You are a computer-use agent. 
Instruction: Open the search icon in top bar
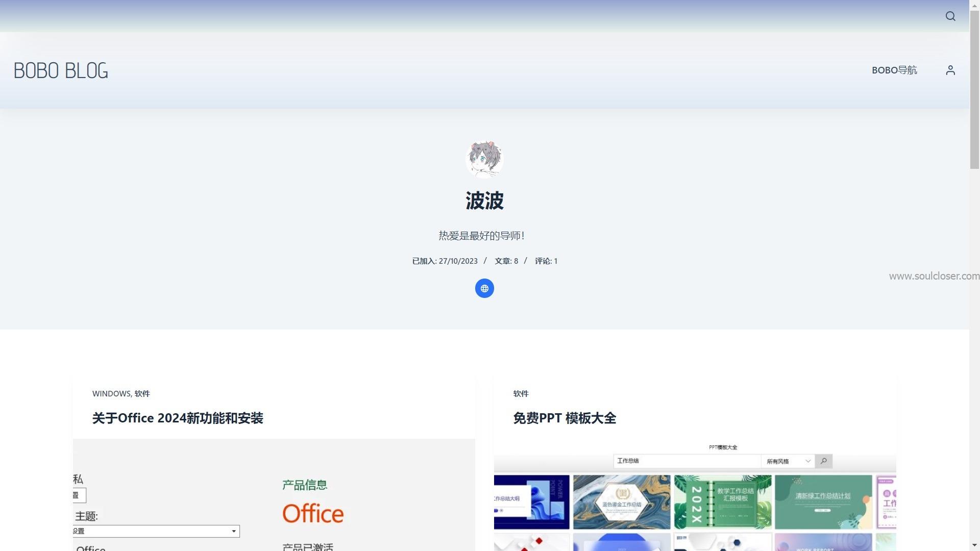click(950, 16)
